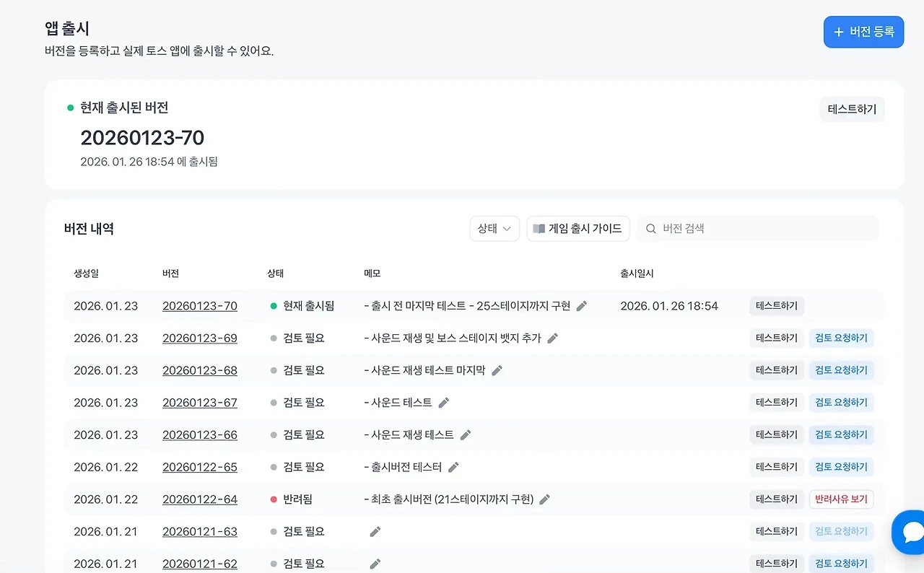Edit memo pencil for version 20260122-65
The height and width of the screenshot is (573, 924).
[453, 467]
